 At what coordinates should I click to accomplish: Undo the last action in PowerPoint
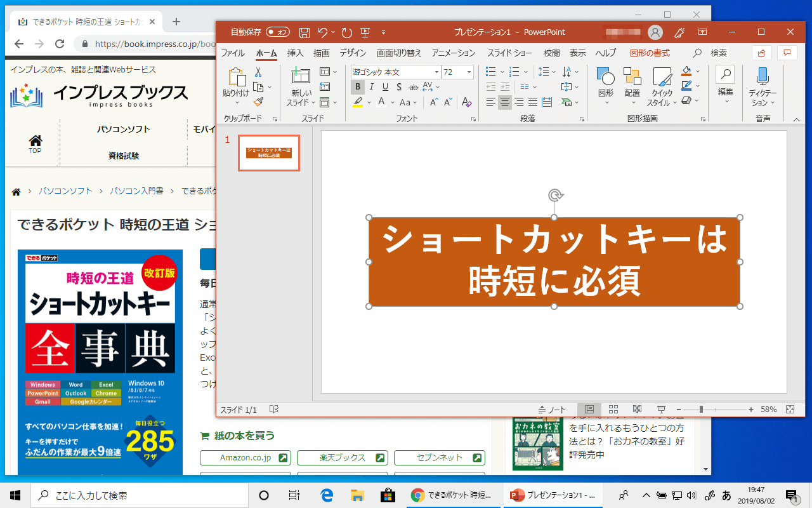click(323, 32)
